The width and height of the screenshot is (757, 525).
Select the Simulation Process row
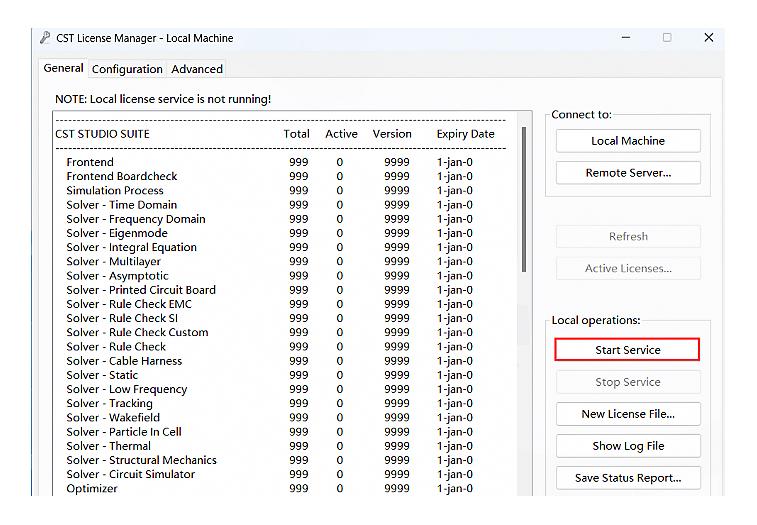pyautogui.click(x=269, y=190)
